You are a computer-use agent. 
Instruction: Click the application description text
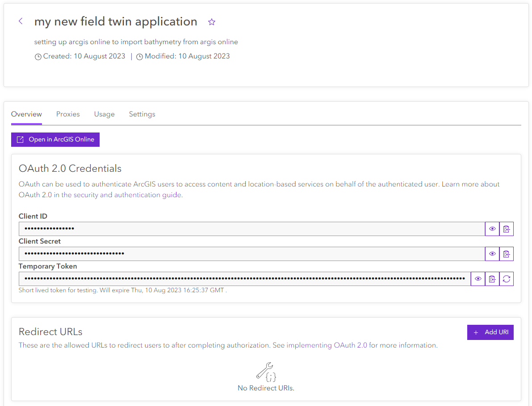[136, 42]
